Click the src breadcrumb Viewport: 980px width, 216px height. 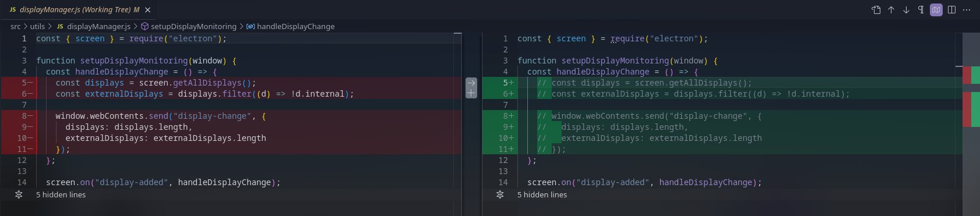(15, 26)
